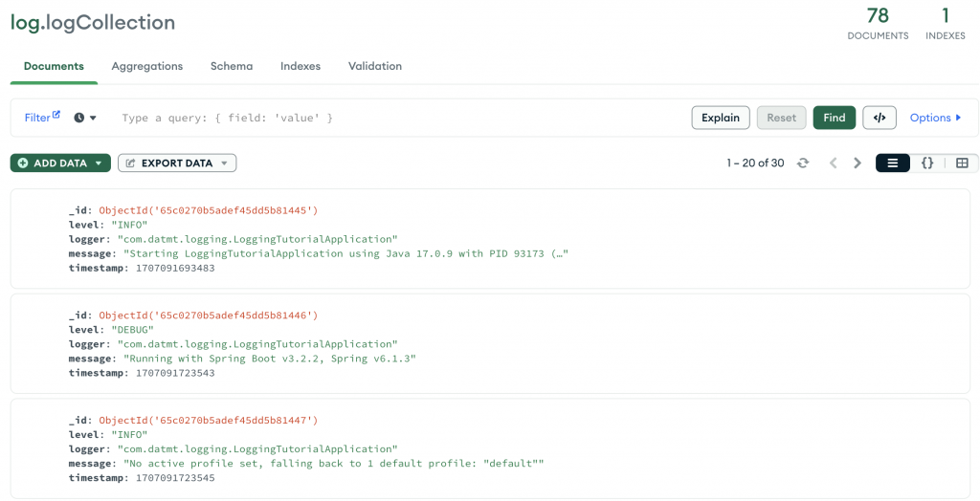Click timestamp value 1707091723545
Viewport: 980px width, 501px height.
pos(175,478)
